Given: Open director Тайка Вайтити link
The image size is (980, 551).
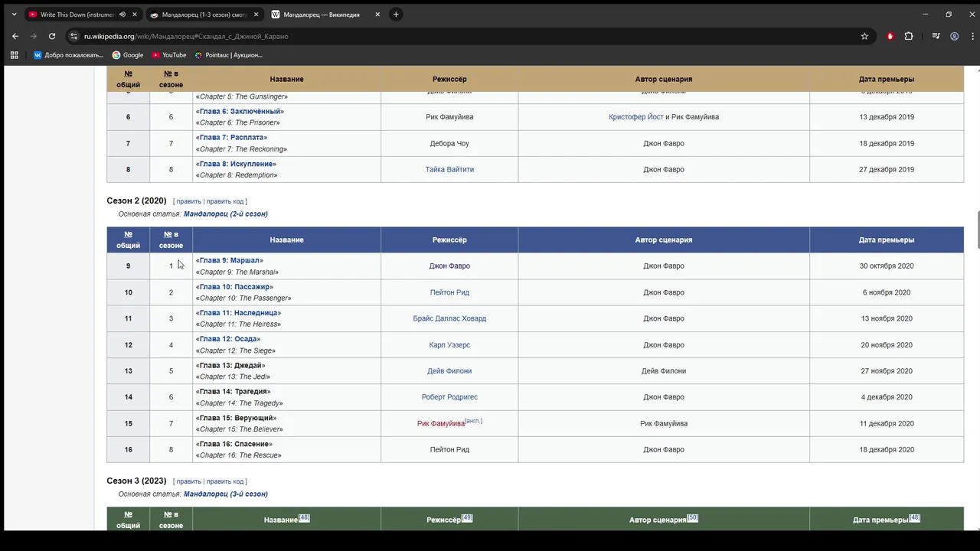Looking at the screenshot, I should click(449, 170).
